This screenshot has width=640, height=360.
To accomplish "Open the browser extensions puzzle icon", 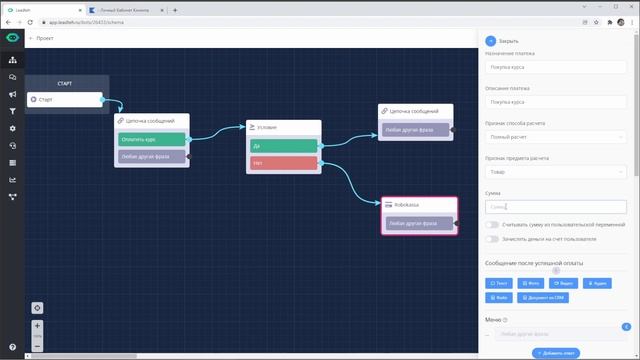I will pos(610,22).
